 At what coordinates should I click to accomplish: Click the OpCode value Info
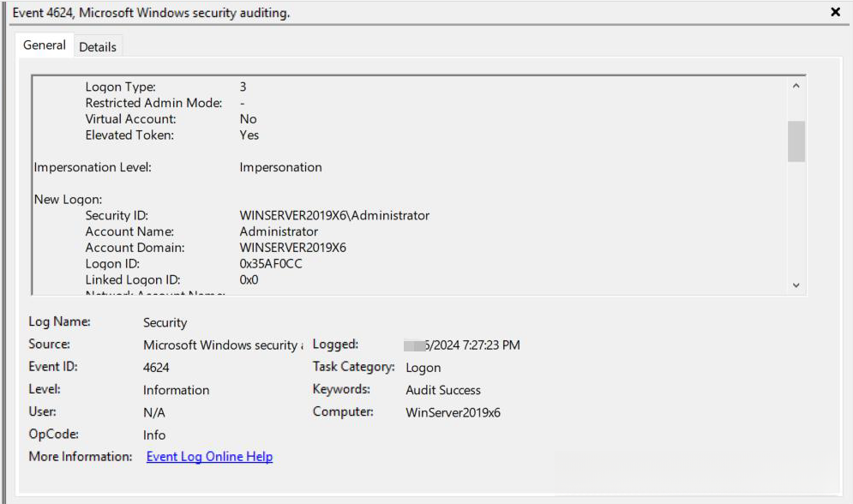[154, 435]
